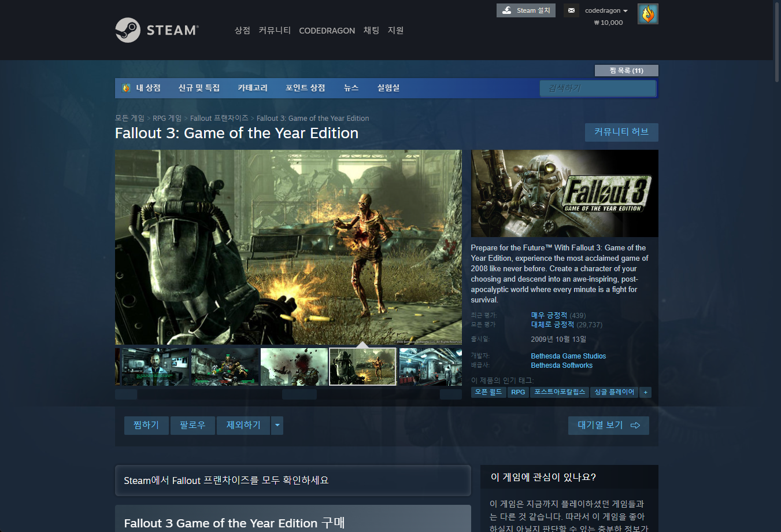Select the 뉴스 tab

351,88
